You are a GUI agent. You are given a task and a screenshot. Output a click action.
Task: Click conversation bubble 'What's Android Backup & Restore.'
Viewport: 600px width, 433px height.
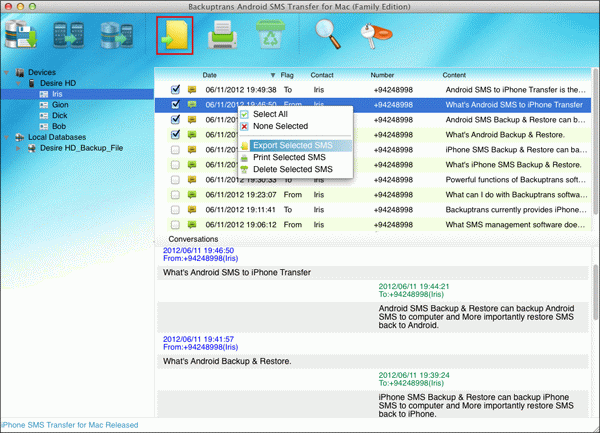(373, 361)
